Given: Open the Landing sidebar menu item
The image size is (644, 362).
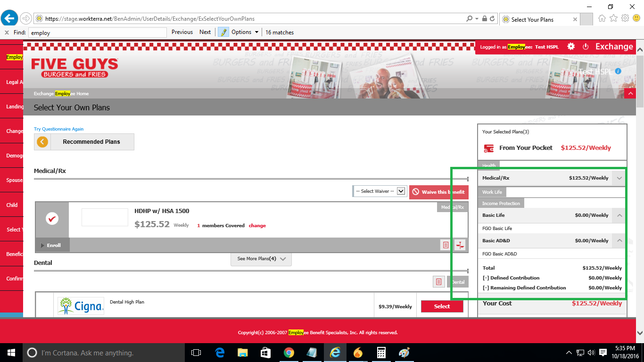Looking at the screenshot, I should [x=11, y=107].
